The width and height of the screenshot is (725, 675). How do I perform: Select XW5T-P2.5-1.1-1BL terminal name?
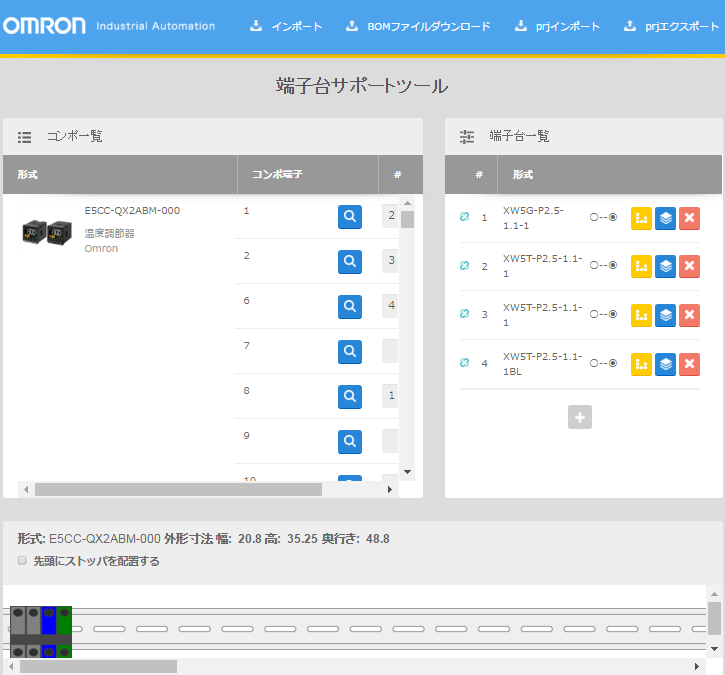point(542,364)
